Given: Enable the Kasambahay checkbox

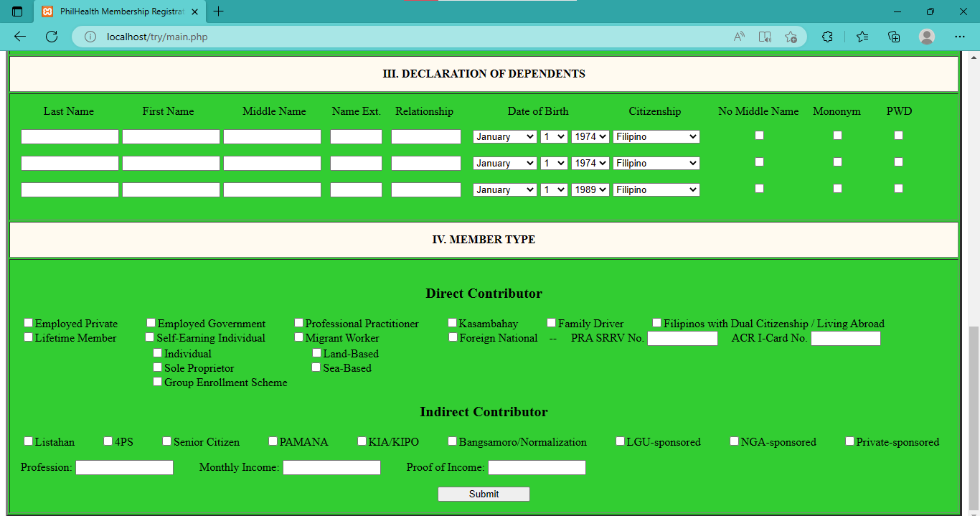Looking at the screenshot, I should coord(453,322).
